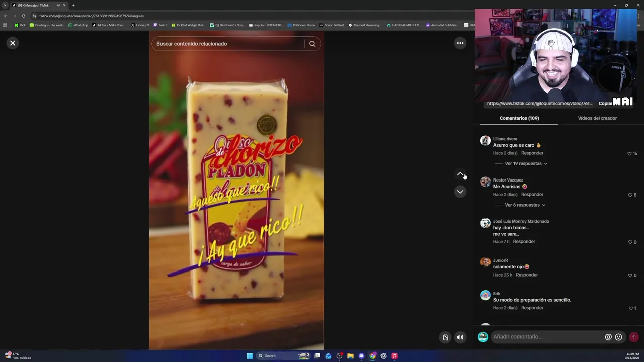This screenshot has width=644, height=362.
Task: Go to previous video with up chevron
Action: pos(460,174)
